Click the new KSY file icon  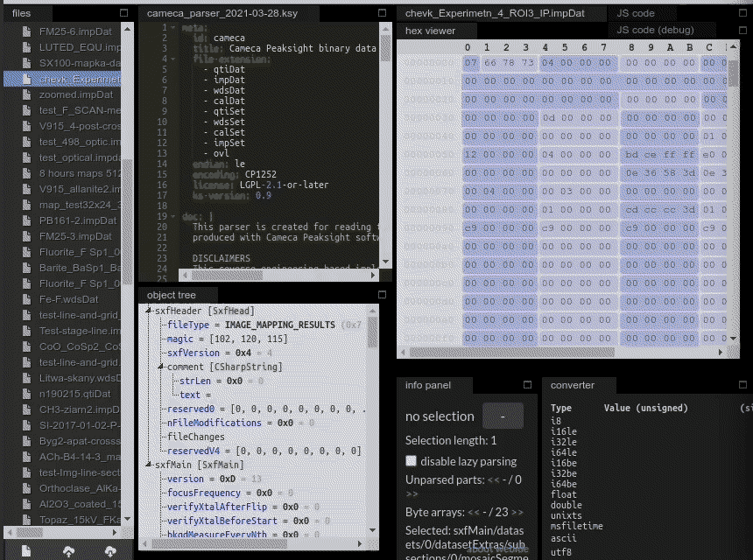(26, 550)
